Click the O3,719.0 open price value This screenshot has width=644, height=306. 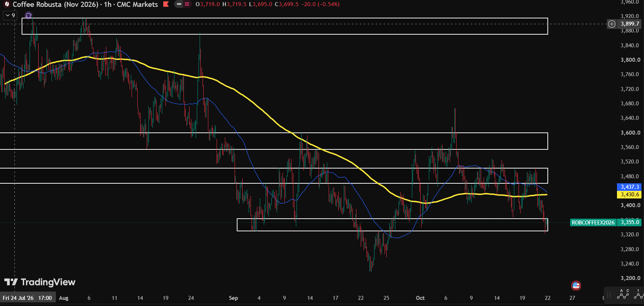coord(208,4)
